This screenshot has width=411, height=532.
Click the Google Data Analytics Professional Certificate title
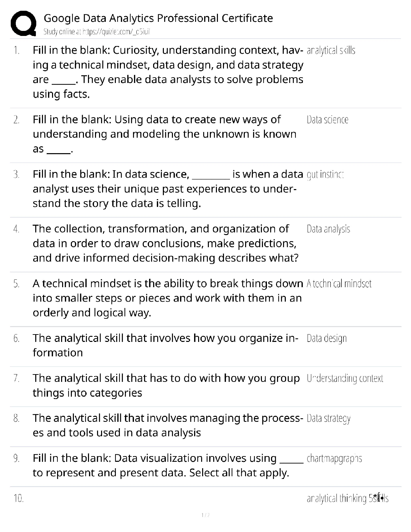click(158, 18)
